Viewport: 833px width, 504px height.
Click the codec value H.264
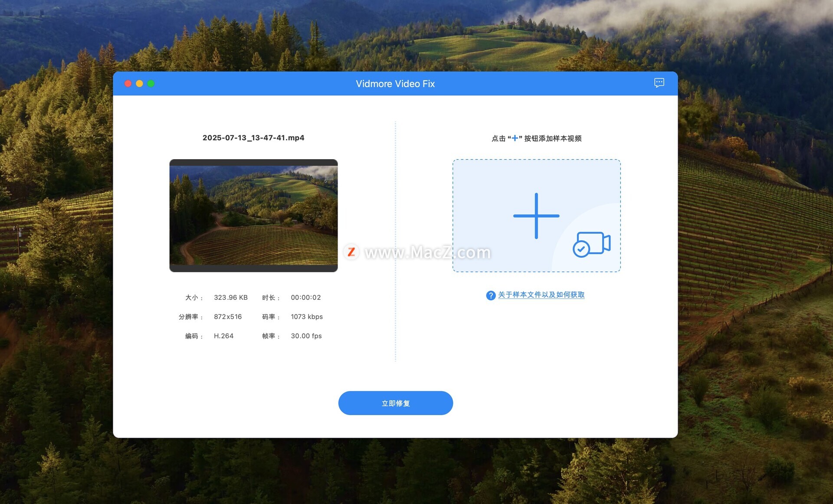[x=223, y=336]
